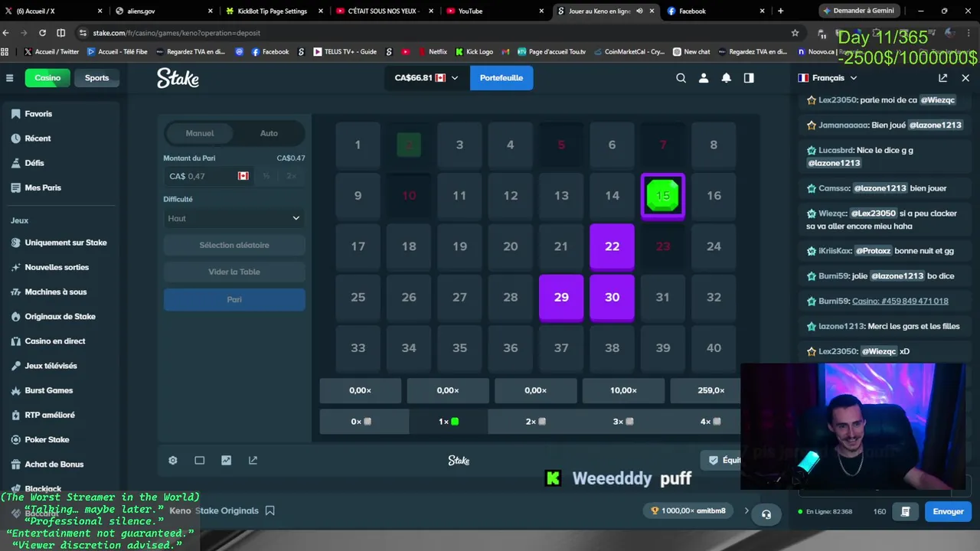Viewport: 980px width, 551px height.
Task: Switch to the Sports tab
Action: click(96, 78)
